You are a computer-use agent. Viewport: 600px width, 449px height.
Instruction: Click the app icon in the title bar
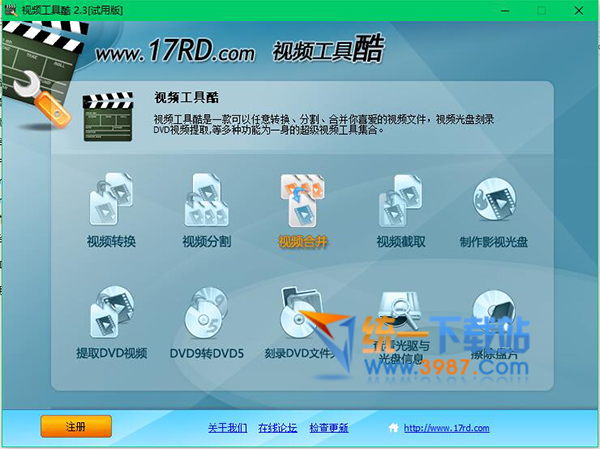click(x=10, y=10)
